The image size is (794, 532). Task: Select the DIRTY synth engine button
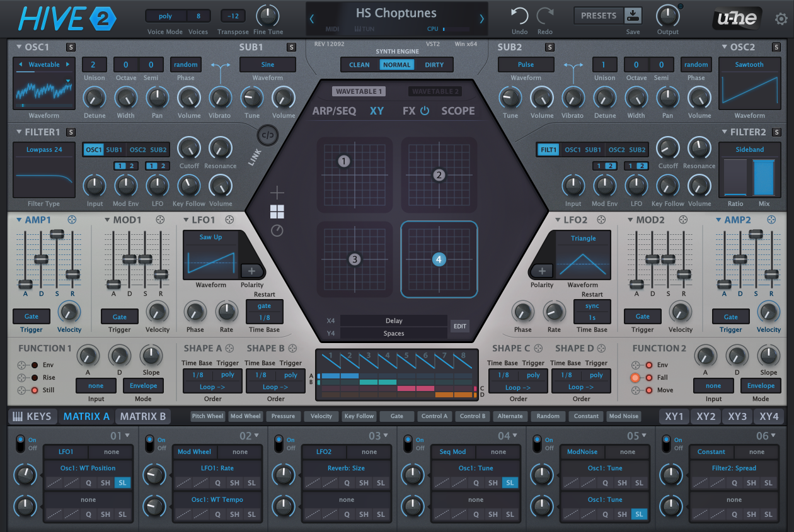point(434,64)
